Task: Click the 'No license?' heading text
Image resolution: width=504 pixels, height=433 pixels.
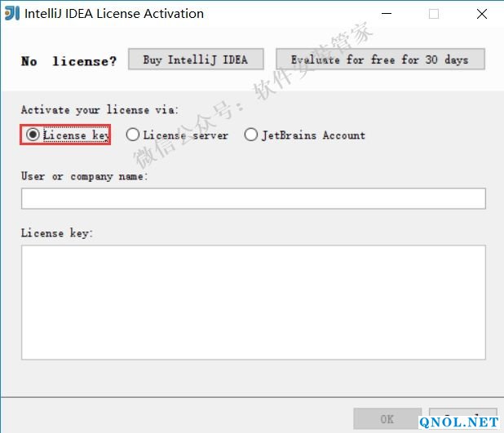Action: coord(69,61)
